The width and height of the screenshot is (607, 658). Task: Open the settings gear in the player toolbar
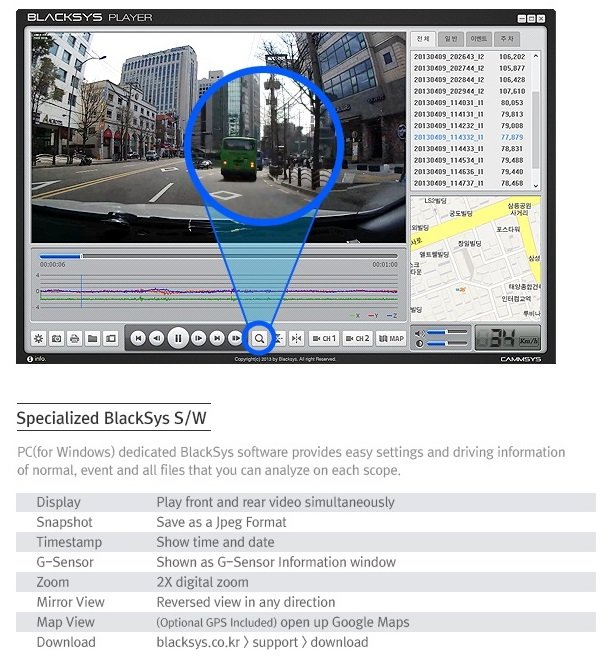pyautogui.click(x=39, y=338)
